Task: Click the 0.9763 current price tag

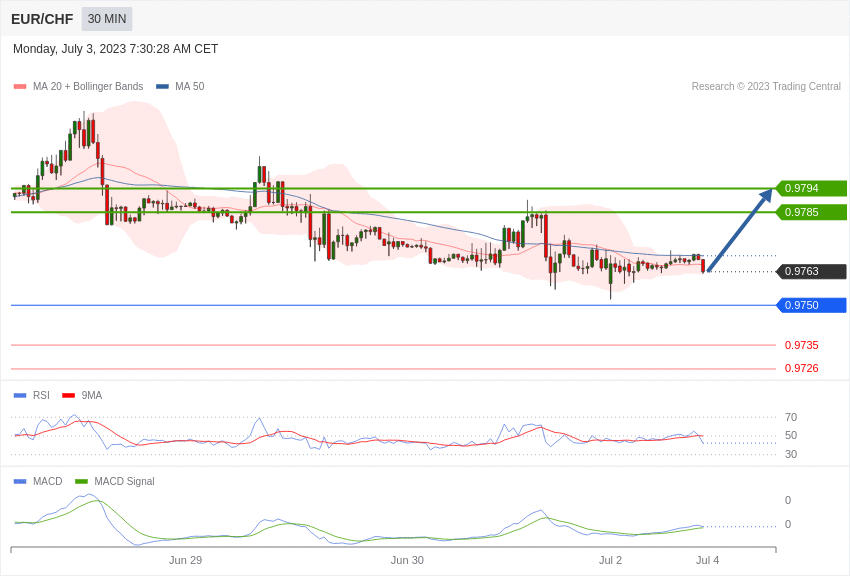Action: click(811, 271)
